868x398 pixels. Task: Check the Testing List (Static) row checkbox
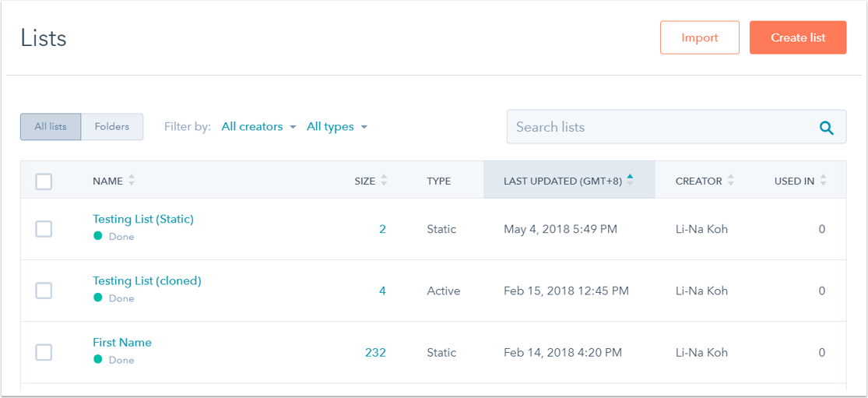pyautogui.click(x=44, y=229)
